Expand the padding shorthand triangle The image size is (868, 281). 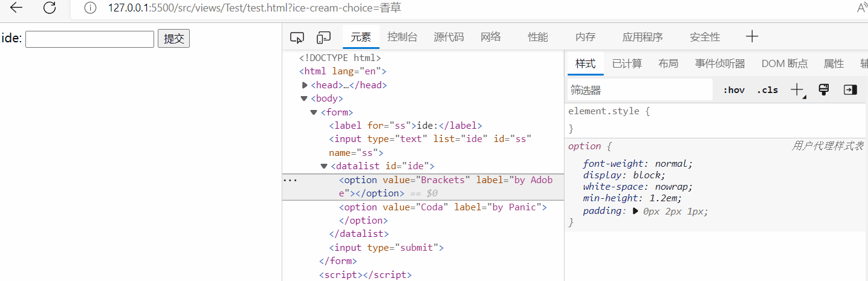coord(635,211)
